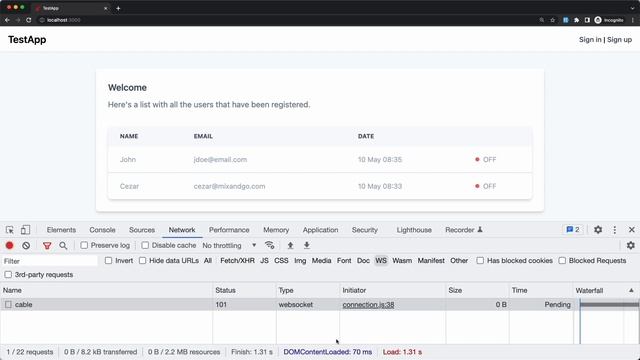
Task: Open the connection.js:38 initiator link
Action: click(x=368, y=304)
